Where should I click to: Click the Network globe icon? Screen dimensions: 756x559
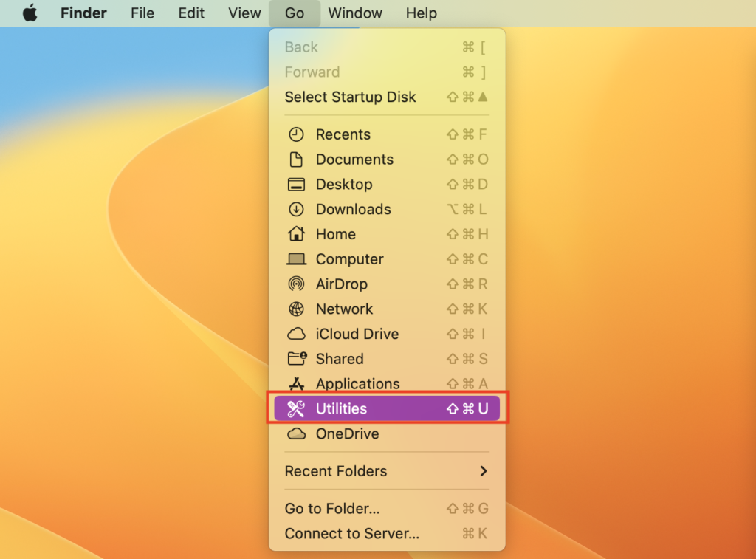pyautogui.click(x=296, y=309)
